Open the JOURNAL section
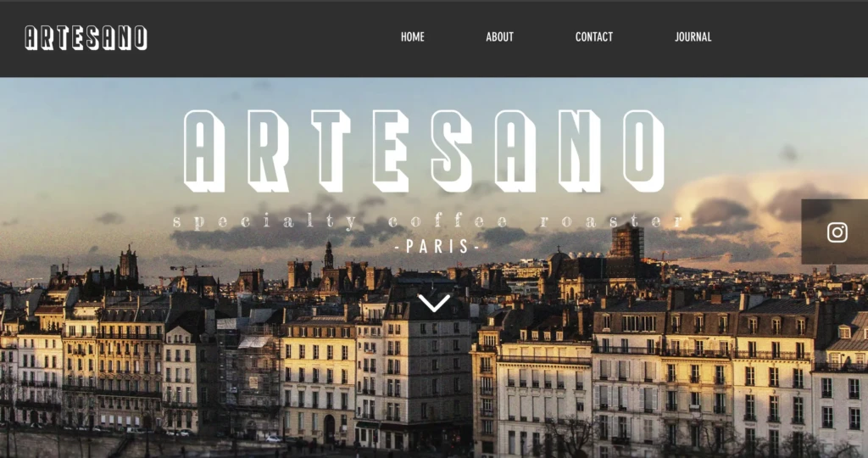 pos(693,37)
